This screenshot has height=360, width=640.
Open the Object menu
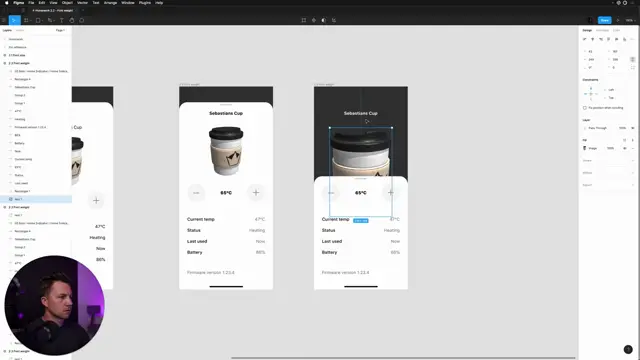tap(67, 3)
